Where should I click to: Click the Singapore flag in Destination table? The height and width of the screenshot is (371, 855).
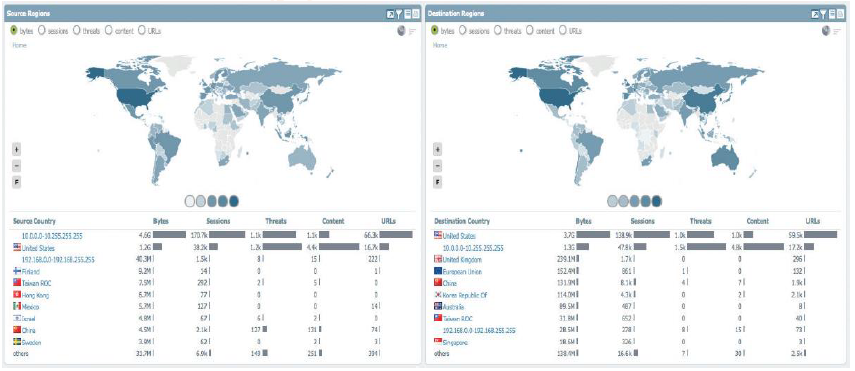(x=438, y=342)
